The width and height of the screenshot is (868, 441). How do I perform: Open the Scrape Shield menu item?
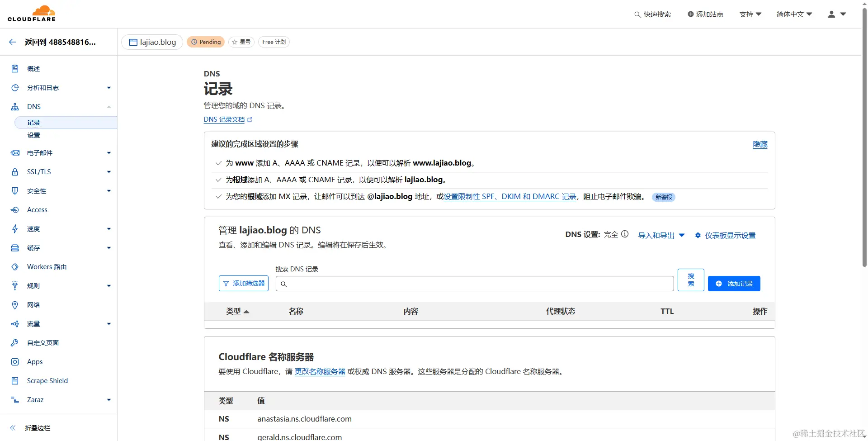point(47,381)
